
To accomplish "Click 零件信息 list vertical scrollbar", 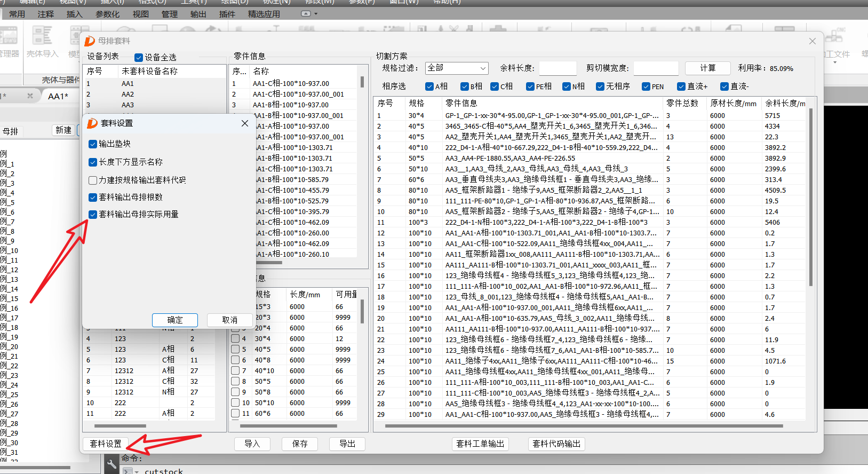I will click(x=362, y=82).
